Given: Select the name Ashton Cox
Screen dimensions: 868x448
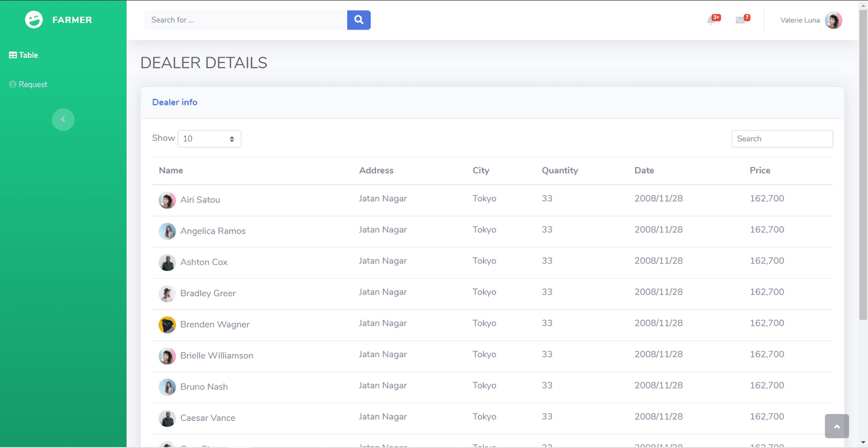Looking at the screenshot, I should click(204, 263).
